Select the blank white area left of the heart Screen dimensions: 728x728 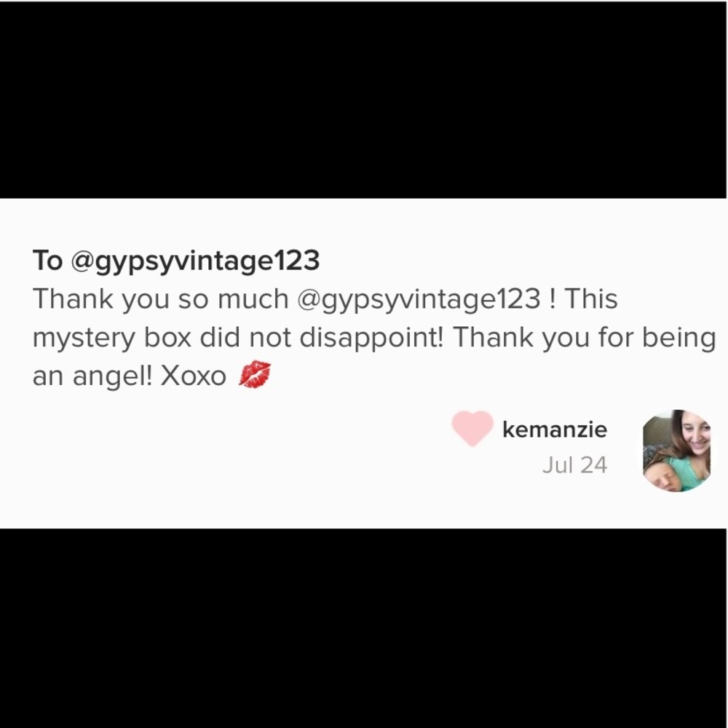232,446
